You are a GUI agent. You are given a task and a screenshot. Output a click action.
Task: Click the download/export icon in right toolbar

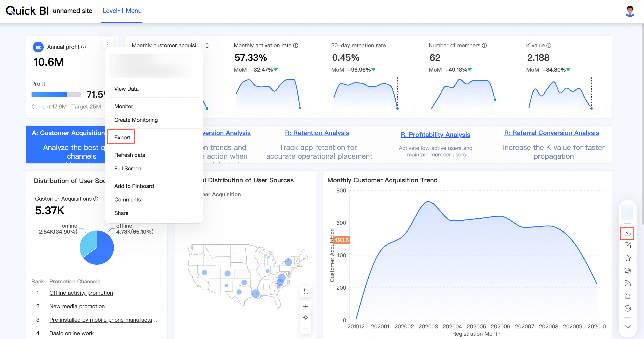coord(628,233)
